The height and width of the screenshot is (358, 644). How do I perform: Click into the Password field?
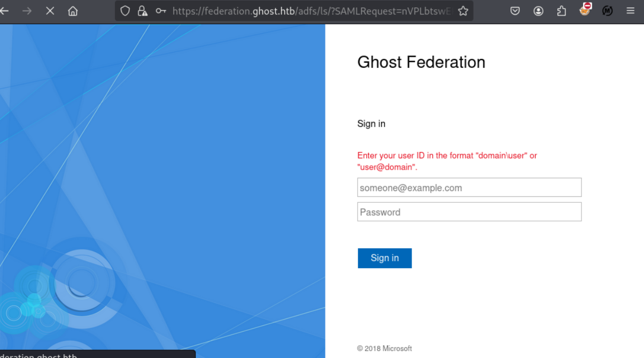point(469,212)
